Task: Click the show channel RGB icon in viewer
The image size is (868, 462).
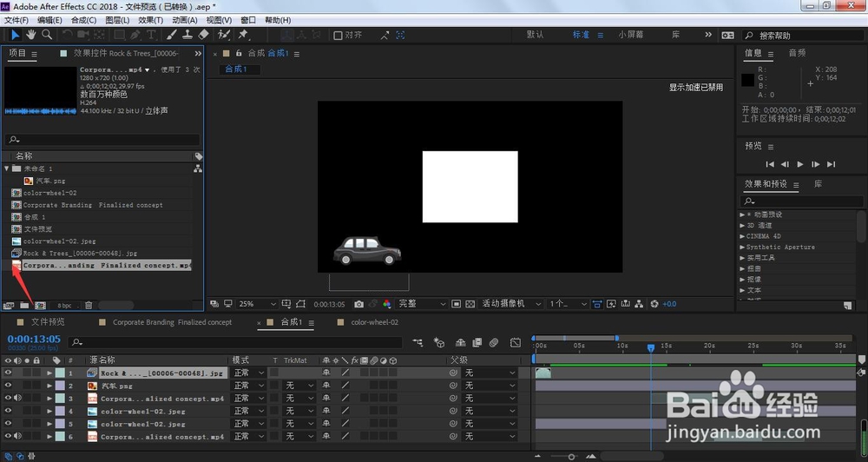Action: coord(387,304)
